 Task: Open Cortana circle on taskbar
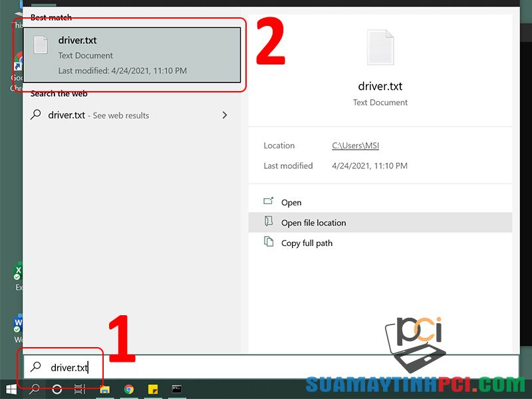(x=57, y=389)
